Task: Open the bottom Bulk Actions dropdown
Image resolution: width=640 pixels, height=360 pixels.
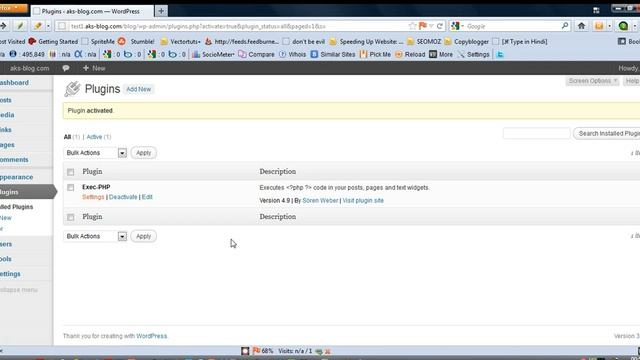Action: (96, 236)
